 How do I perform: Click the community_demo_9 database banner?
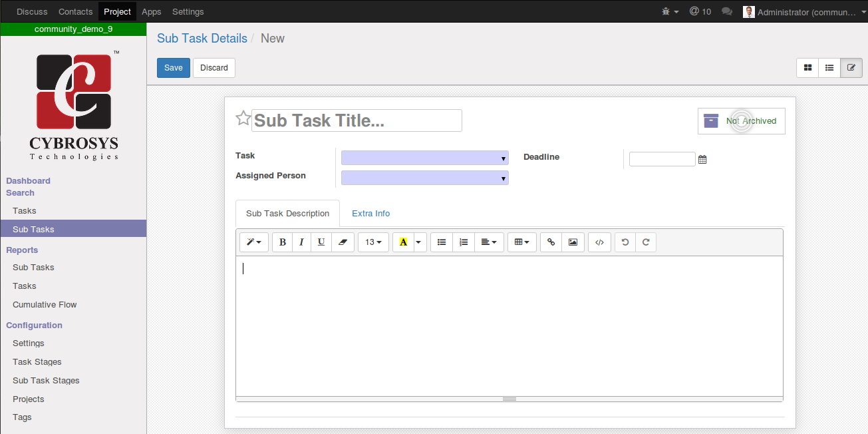pos(73,29)
